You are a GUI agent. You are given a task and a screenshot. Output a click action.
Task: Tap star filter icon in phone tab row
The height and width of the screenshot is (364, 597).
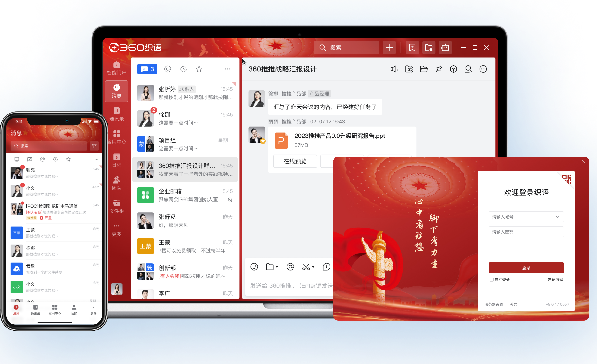click(68, 159)
